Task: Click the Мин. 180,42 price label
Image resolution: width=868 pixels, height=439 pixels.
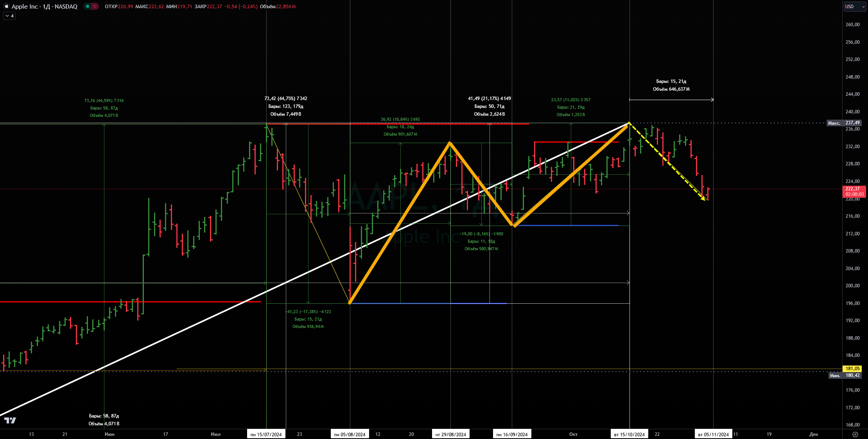Action: pyautogui.click(x=845, y=375)
